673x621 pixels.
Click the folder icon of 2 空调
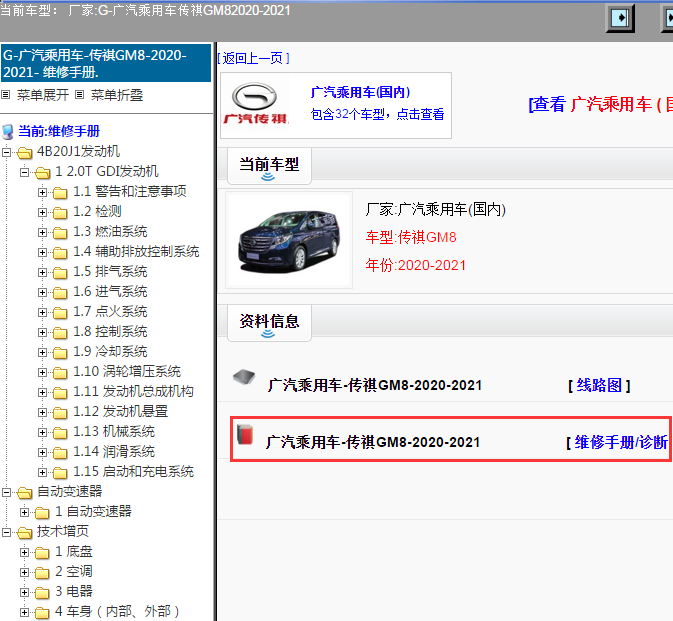pos(42,573)
